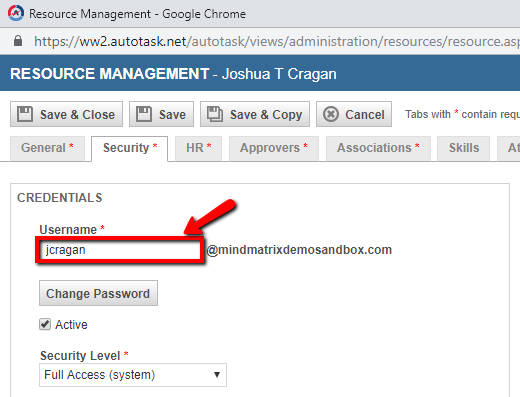This screenshot has width=520, height=397.
Task: Click the Save & Copy button
Action: tap(255, 114)
